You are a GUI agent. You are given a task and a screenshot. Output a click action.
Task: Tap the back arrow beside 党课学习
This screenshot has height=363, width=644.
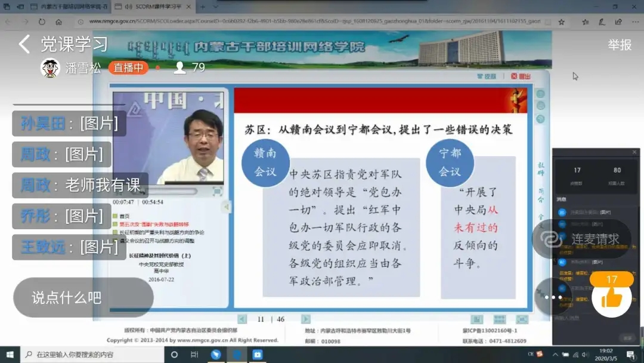[x=24, y=44]
